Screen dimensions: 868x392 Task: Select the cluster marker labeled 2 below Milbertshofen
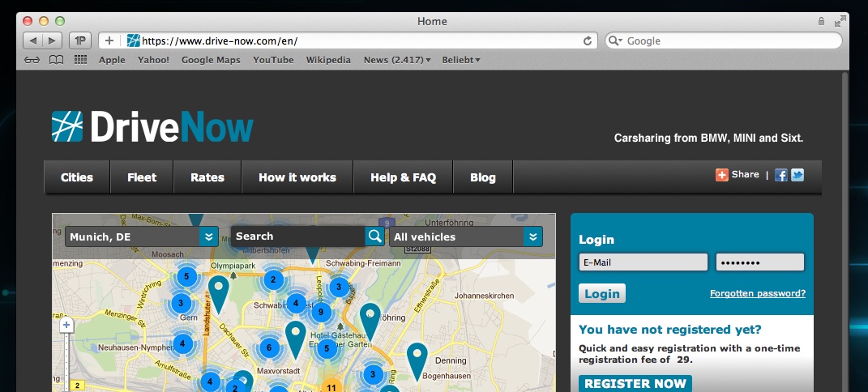coord(272,279)
